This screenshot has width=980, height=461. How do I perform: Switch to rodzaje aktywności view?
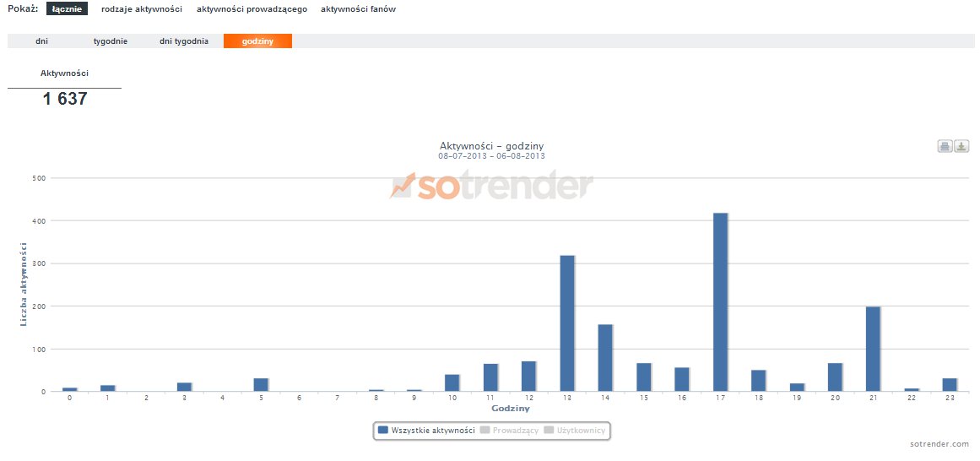pyautogui.click(x=141, y=9)
